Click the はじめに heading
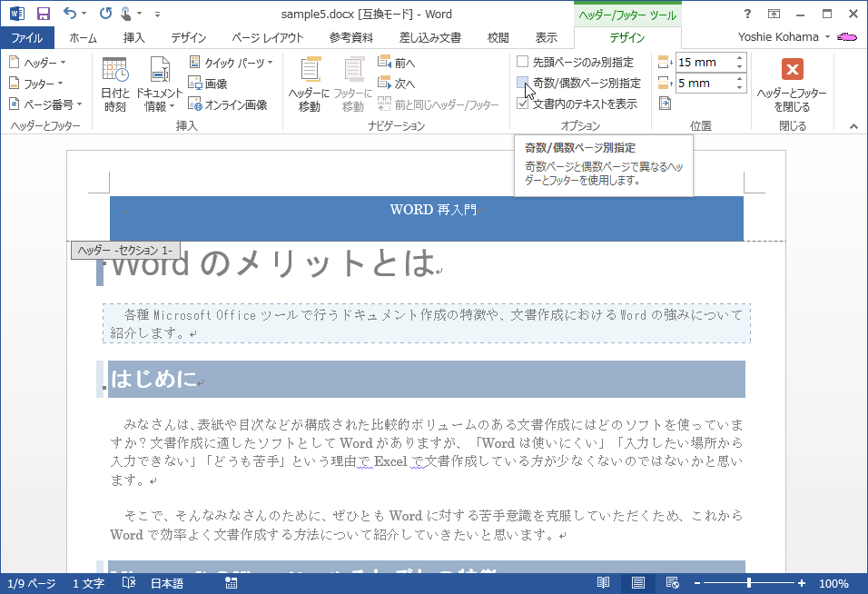Viewport: 868px width, 594px height. click(153, 380)
